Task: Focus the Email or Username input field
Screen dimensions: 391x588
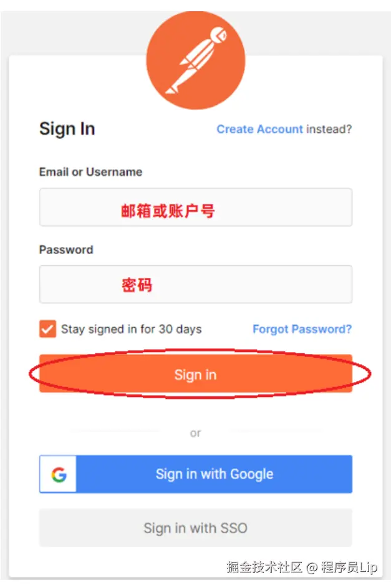Action: (196, 207)
